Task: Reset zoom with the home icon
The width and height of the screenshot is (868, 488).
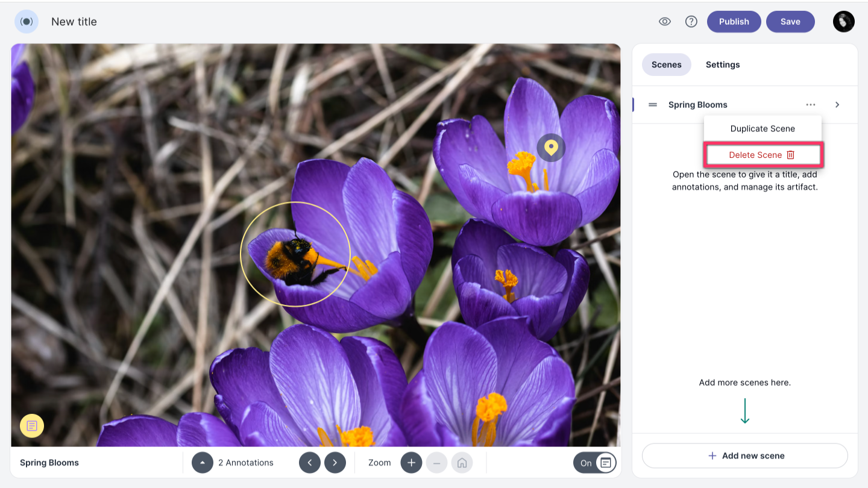Action: [x=462, y=463]
